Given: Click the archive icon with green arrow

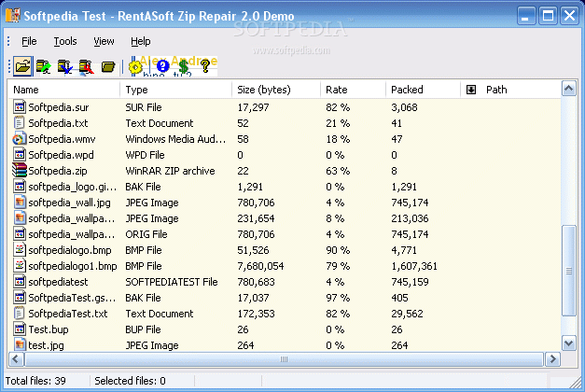Looking at the screenshot, I should pos(44,67).
